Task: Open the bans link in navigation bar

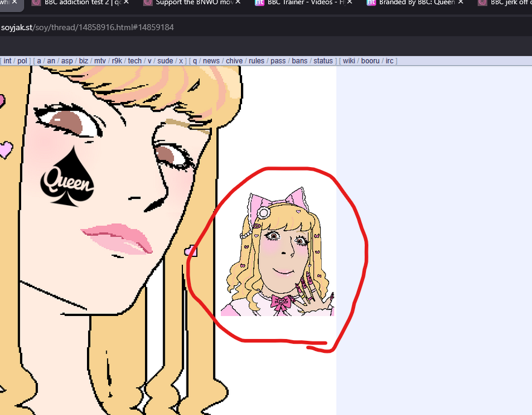Action: point(300,61)
